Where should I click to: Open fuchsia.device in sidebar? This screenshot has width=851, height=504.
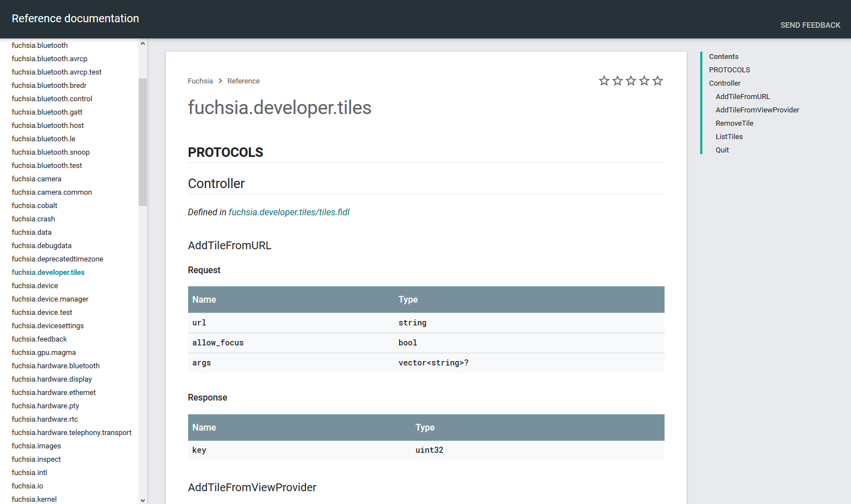35,285
